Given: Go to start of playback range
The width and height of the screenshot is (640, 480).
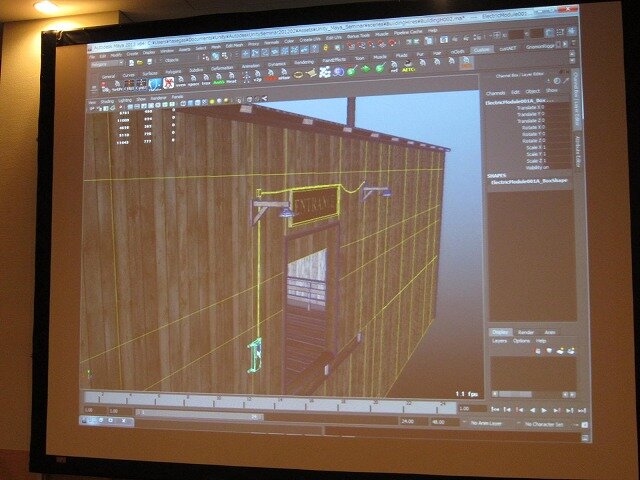Looking at the screenshot, I should pyautogui.click(x=494, y=409).
